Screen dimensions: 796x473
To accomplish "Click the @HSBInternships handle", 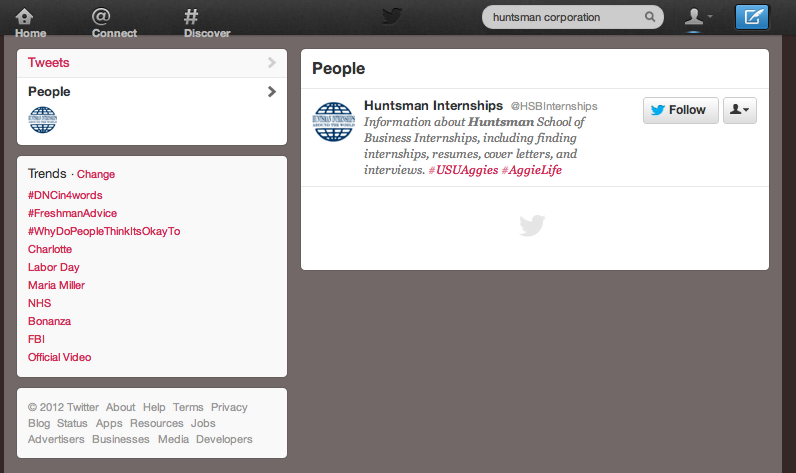I will tap(554, 106).
